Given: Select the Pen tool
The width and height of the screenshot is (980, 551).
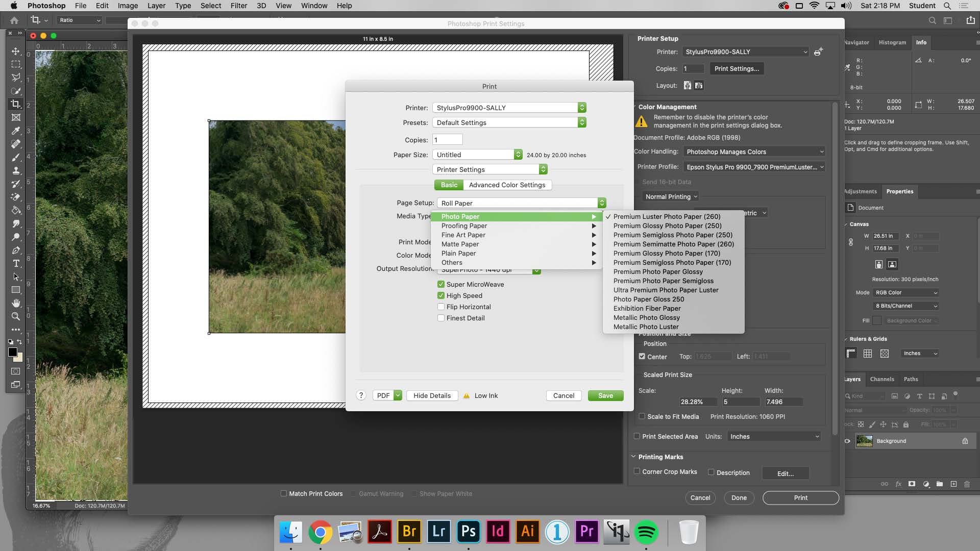Looking at the screenshot, I should (16, 250).
